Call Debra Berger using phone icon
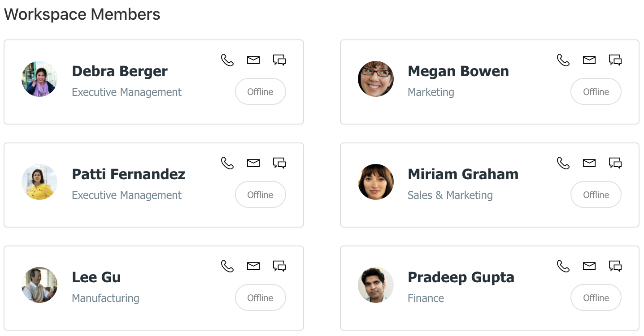The image size is (644, 336). 227,60
